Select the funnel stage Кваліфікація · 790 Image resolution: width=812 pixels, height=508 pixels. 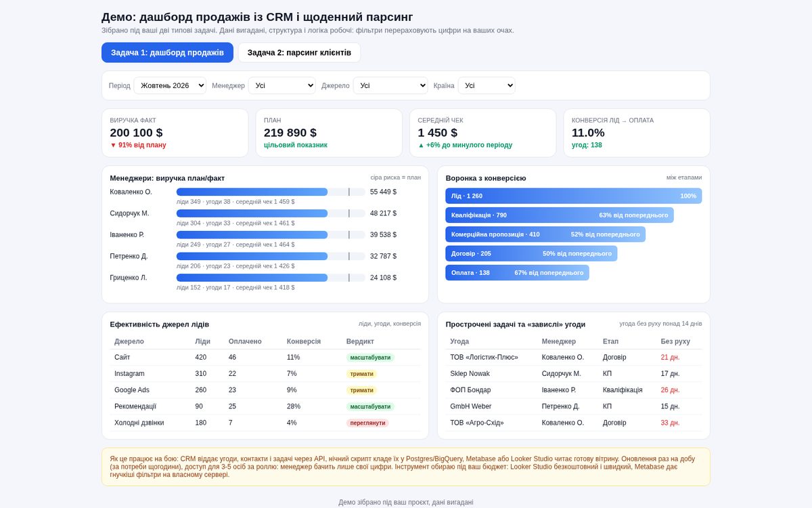(x=560, y=215)
